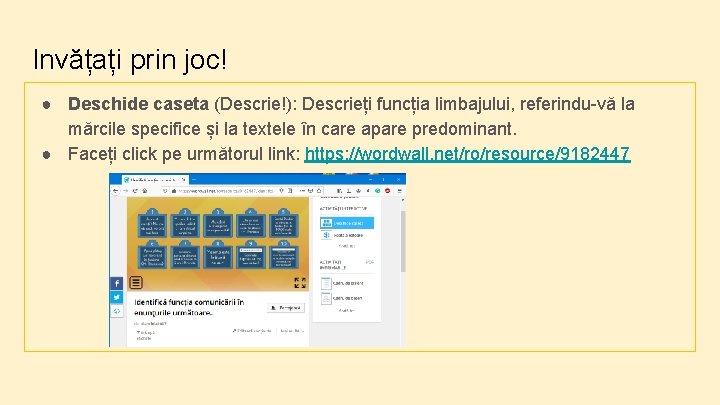Viewport: 720px width, 405px height.
Task: Click the embedded page vertical scrollbar
Action: [x=403, y=241]
